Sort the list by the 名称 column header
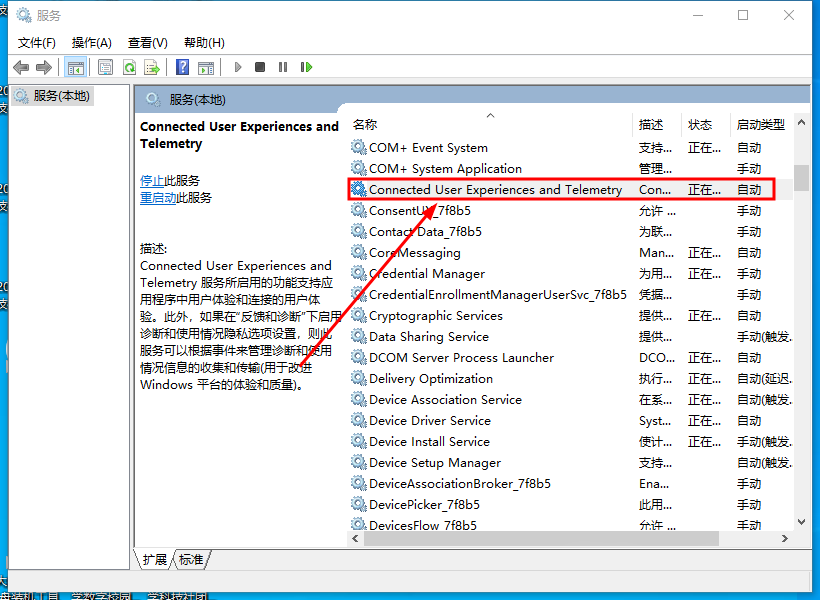This screenshot has height=600, width=820. (365, 124)
